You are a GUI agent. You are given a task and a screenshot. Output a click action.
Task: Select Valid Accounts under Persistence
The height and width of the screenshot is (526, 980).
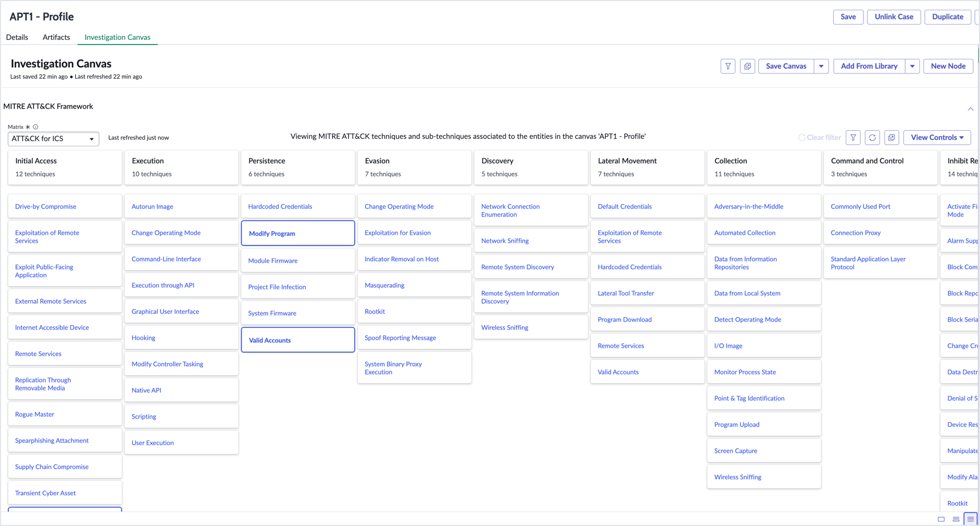(298, 340)
